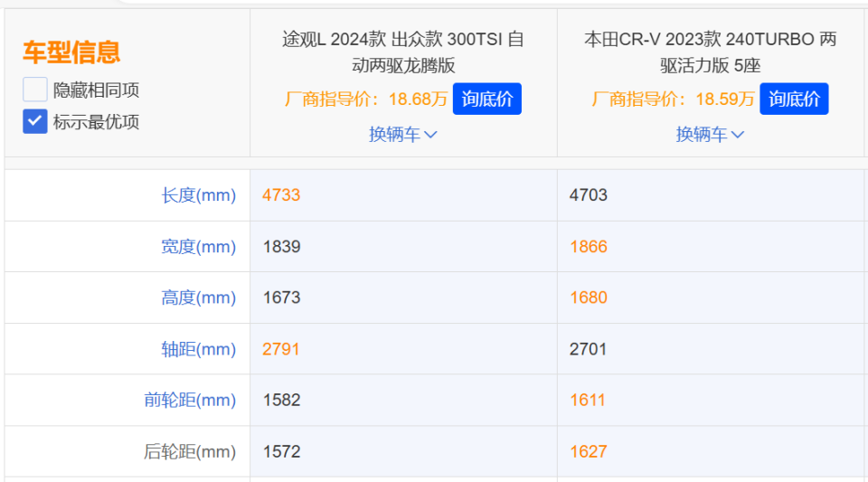Uncheck the 标示最优项 checkbox
Image resolution: width=868 pixels, height=482 pixels.
(x=35, y=121)
